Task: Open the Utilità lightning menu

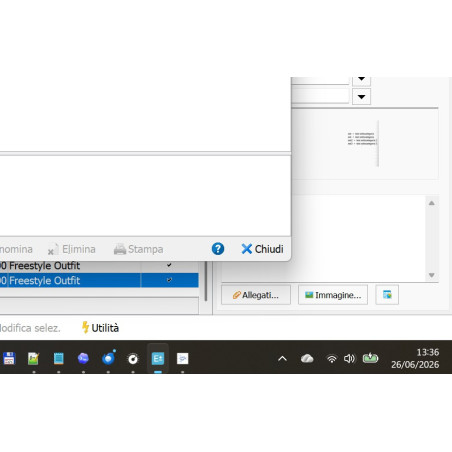Action: 100,328
